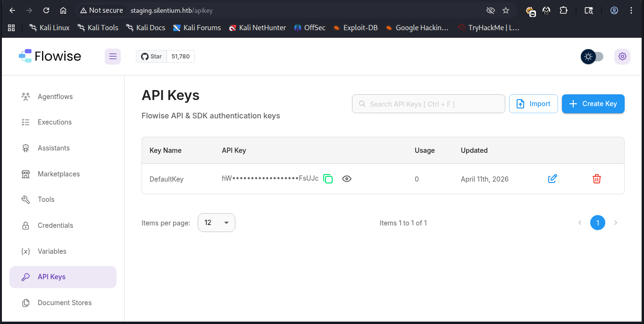
Task: Open Kali Forums bookmark
Action: (x=197, y=28)
